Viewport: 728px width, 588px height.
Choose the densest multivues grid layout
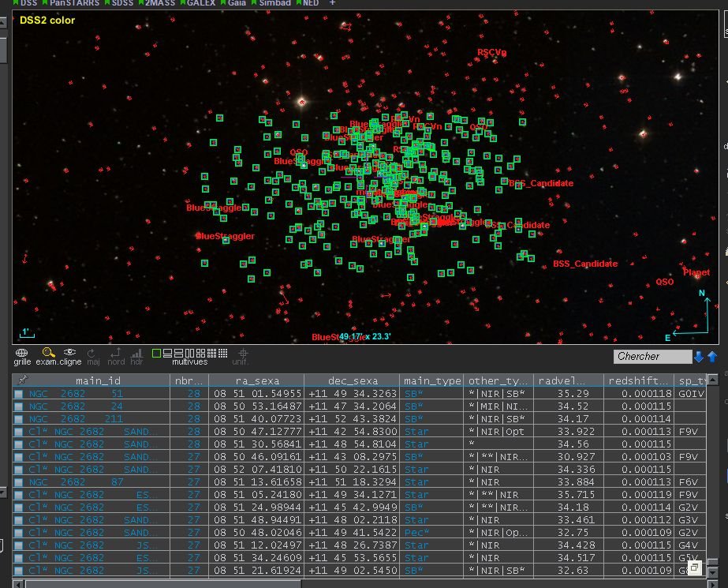(x=222, y=352)
